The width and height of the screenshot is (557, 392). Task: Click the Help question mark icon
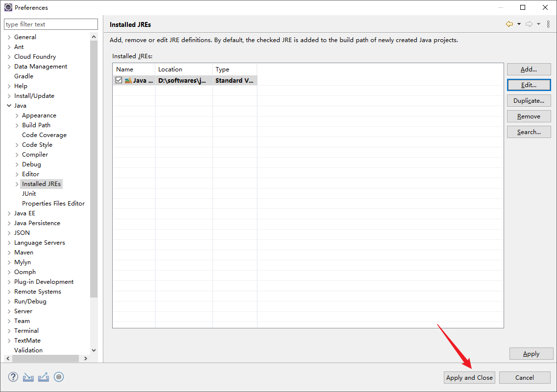click(13, 377)
